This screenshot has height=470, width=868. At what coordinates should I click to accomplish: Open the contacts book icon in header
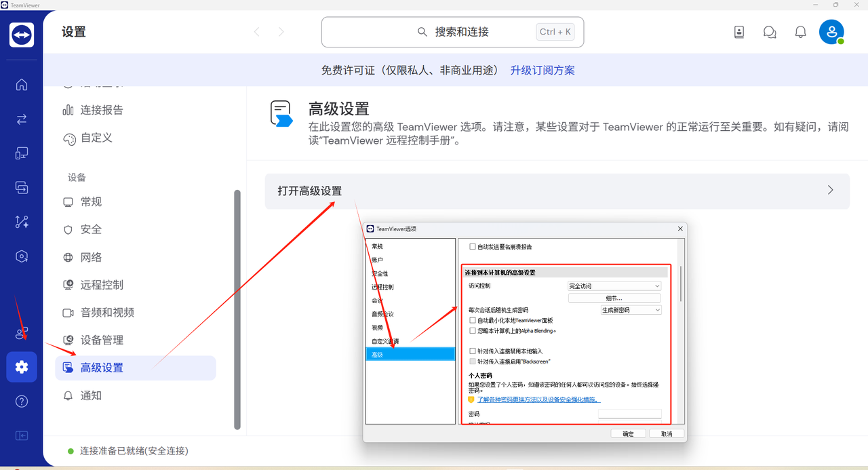coord(739,32)
